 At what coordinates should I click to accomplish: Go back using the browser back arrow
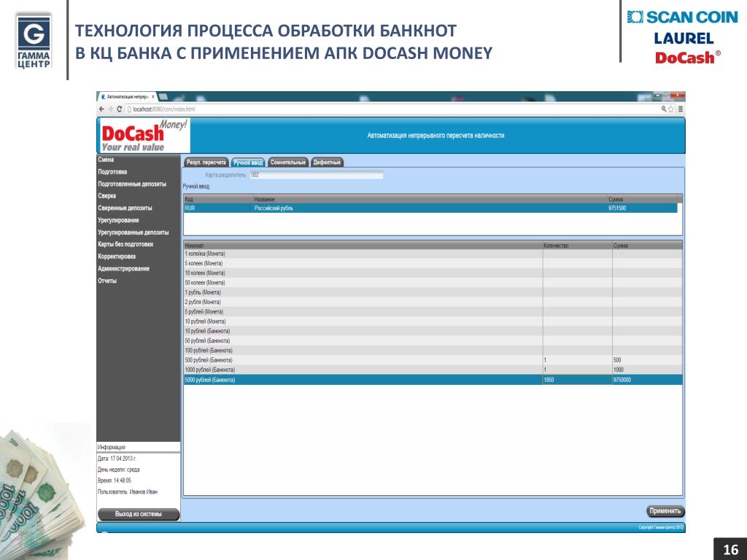coord(101,109)
